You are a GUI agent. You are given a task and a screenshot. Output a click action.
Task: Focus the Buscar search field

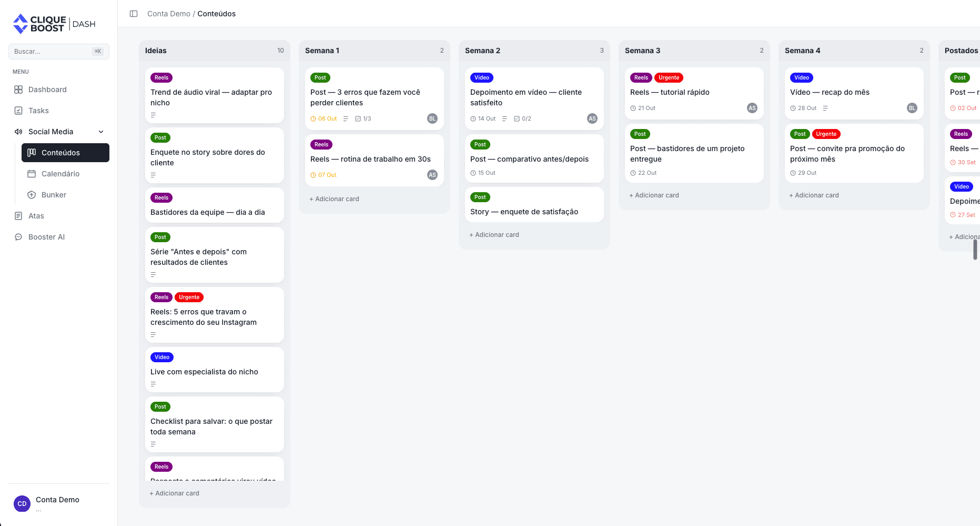[x=59, y=52]
